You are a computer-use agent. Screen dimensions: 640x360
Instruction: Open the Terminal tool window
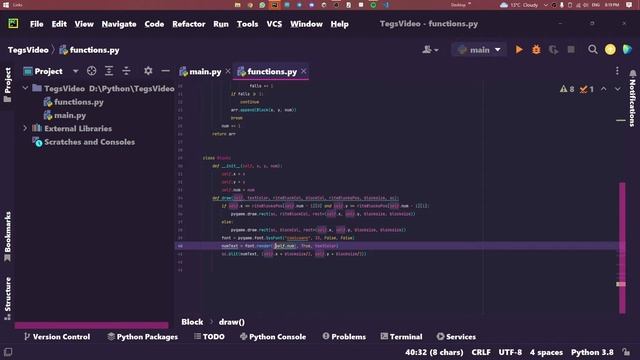pyautogui.click(x=401, y=337)
